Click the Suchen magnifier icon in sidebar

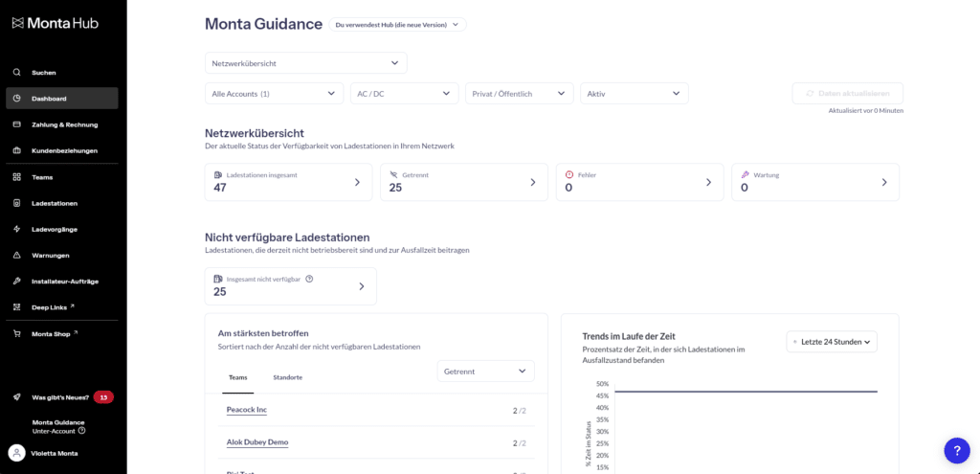point(17,73)
